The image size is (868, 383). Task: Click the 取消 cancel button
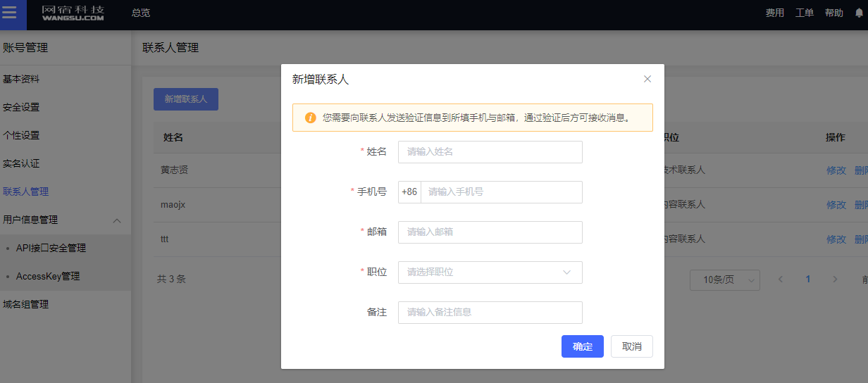tap(631, 346)
